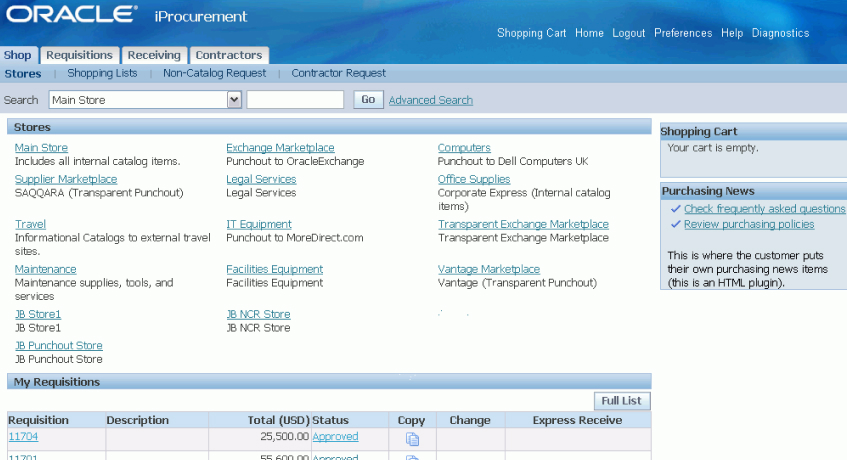847x460 pixels.
Task: Select the Shopping Lists subtab
Action: tap(102, 73)
